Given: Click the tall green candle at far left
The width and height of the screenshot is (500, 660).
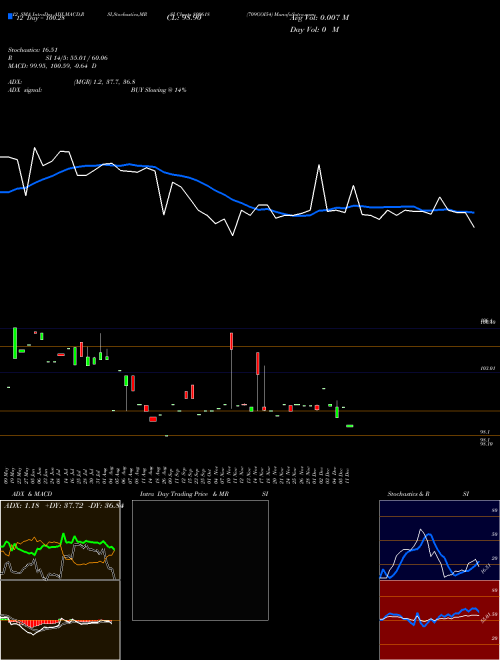Looking at the screenshot, I should pyautogui.click(x=15, y=343).
